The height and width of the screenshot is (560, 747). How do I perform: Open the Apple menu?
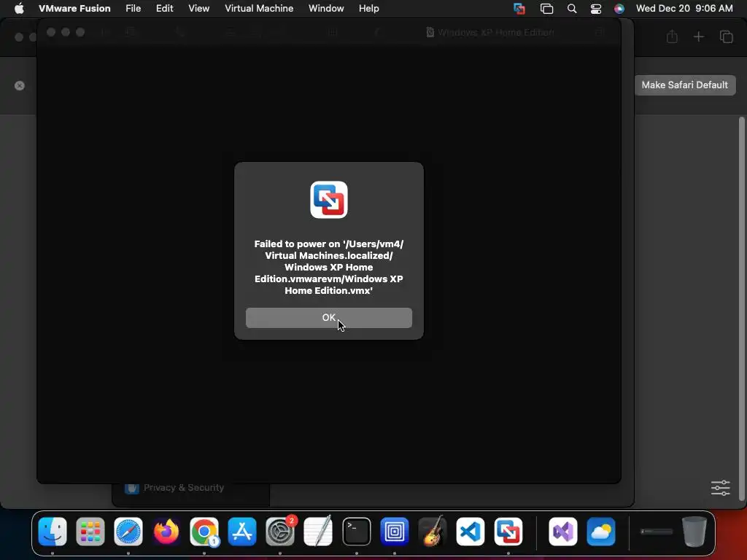point(19,8)
